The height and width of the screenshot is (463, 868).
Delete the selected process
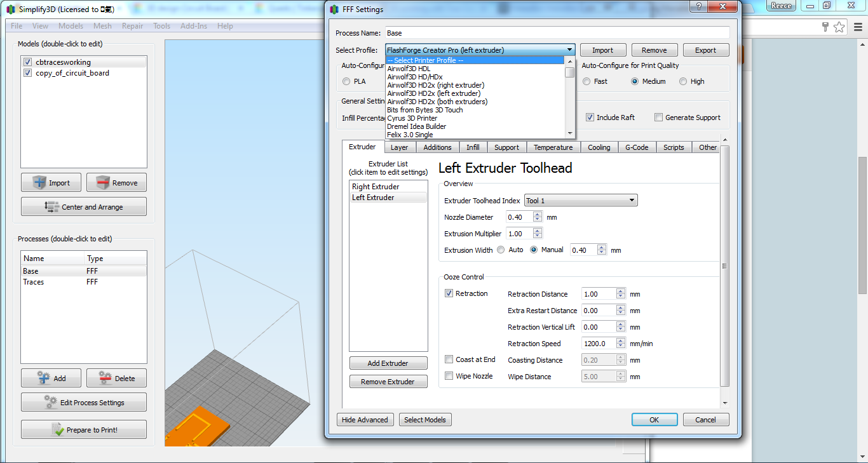[x=117, y=378]
